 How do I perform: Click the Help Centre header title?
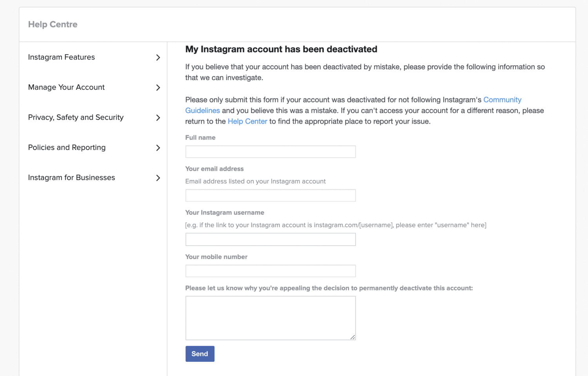[x=53, y=24]
